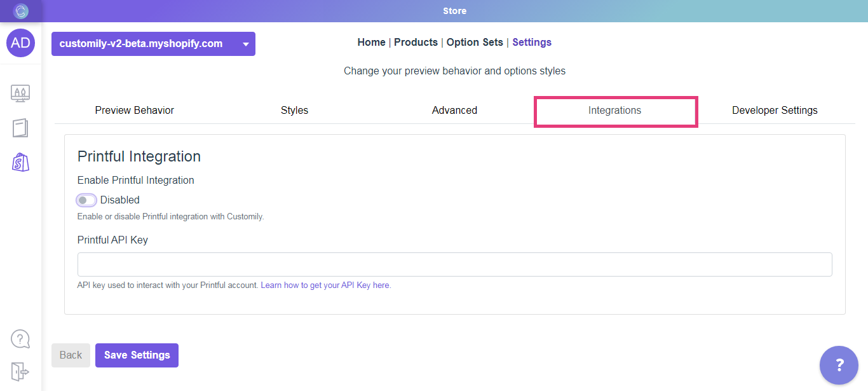Open the floating help button

[x=839, y=365]
